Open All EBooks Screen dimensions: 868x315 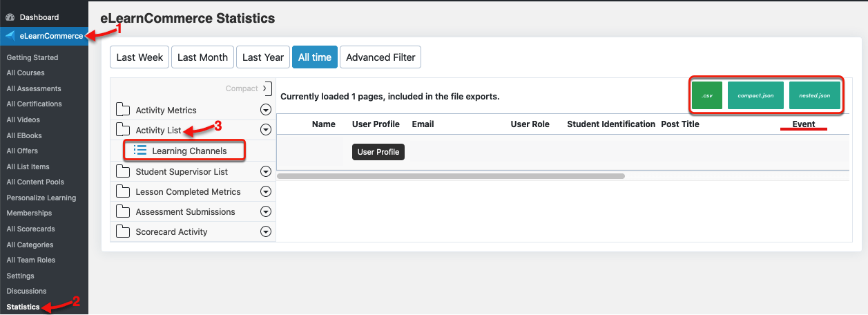click(24, 135)
